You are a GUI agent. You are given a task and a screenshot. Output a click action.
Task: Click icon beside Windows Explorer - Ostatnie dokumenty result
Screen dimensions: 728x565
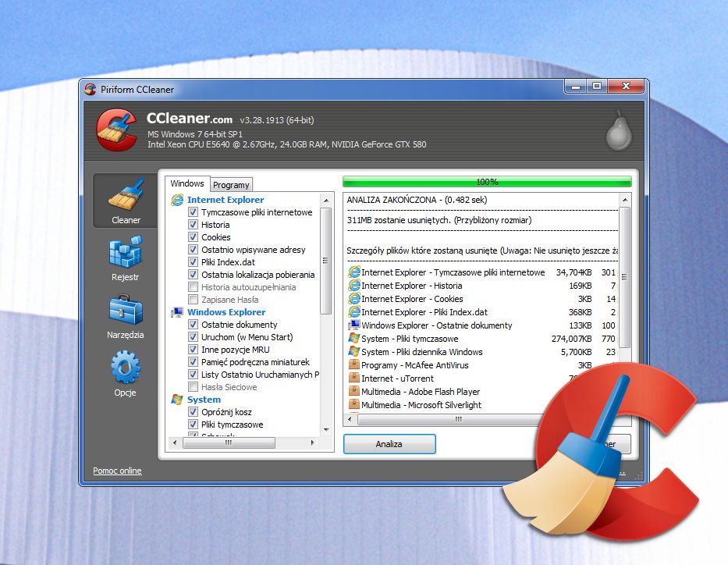point(354,325)
